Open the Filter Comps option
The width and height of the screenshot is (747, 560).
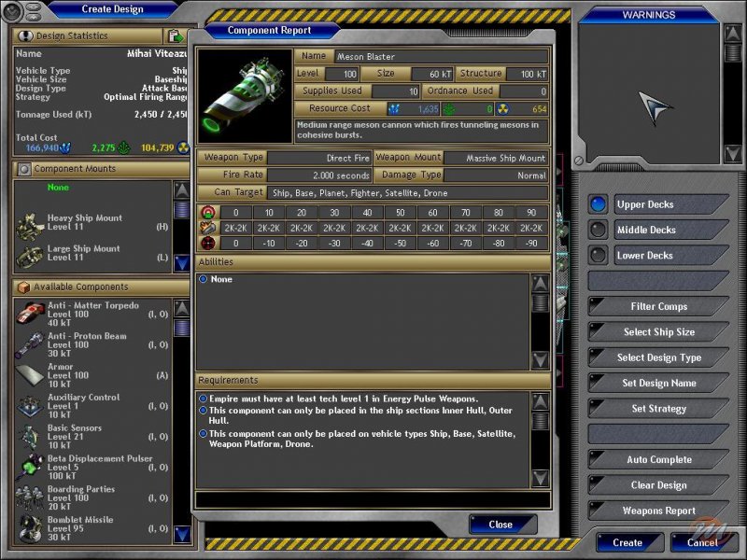point(657,306)
